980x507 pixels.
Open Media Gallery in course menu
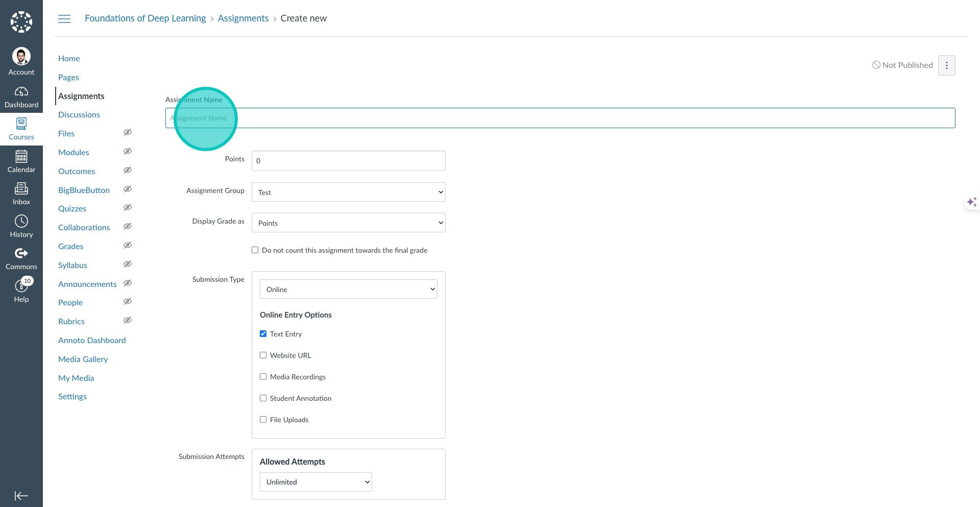(x=83, y=359)
